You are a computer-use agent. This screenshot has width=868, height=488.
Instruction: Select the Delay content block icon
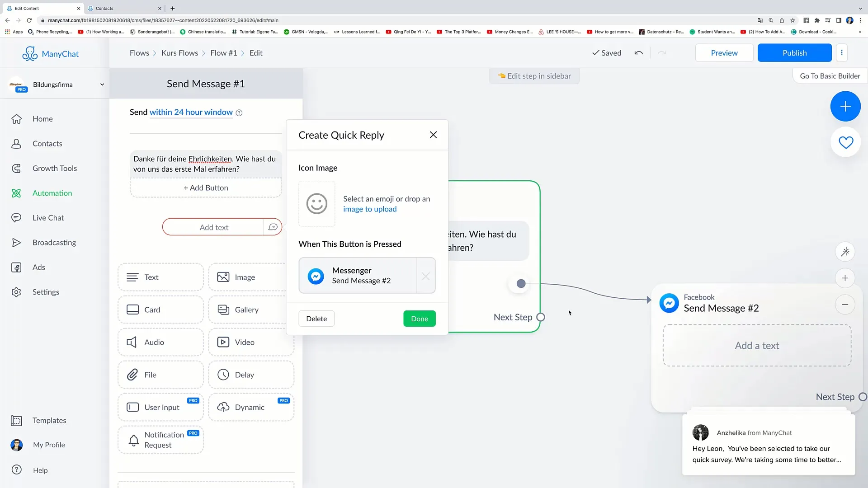[224, 374]
